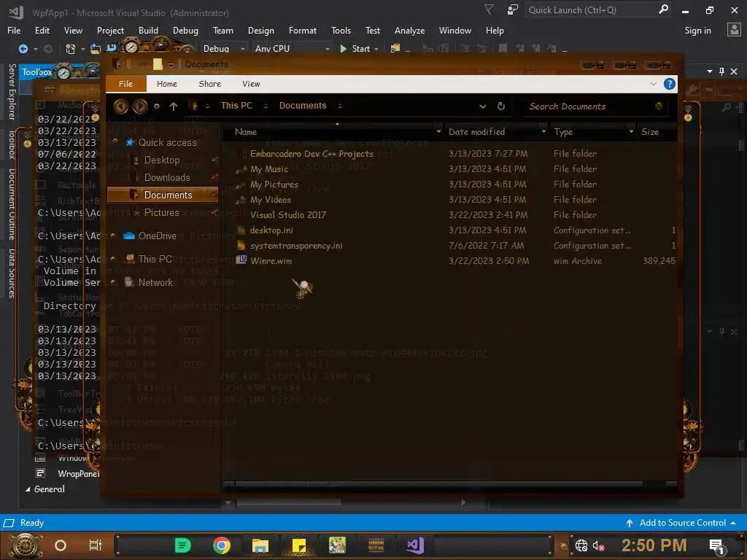Viewport: 747px width, 560px height.
Task: Open Date modified column filter dropdown
Action: [x=543, y=131]
